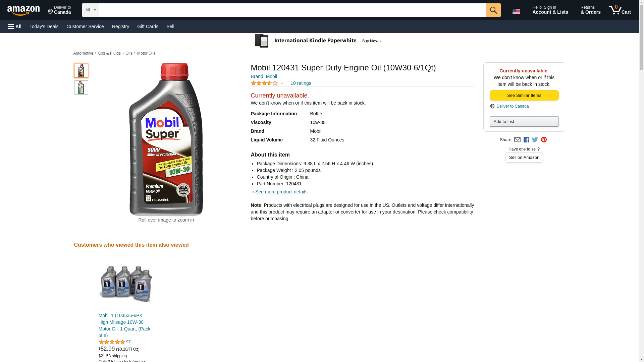Click the Sell on Amazon button

(x=524, y=158)
